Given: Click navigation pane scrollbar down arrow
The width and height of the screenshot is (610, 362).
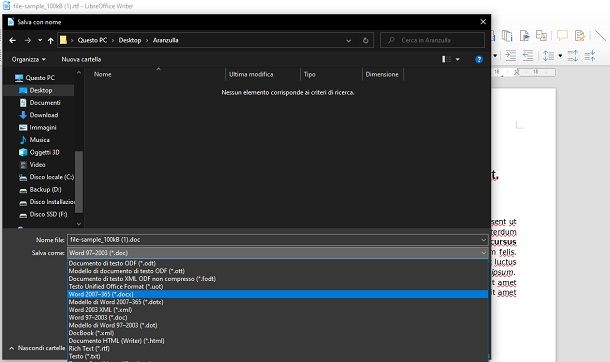Looking at the screenshot, I should pos(79,224).
